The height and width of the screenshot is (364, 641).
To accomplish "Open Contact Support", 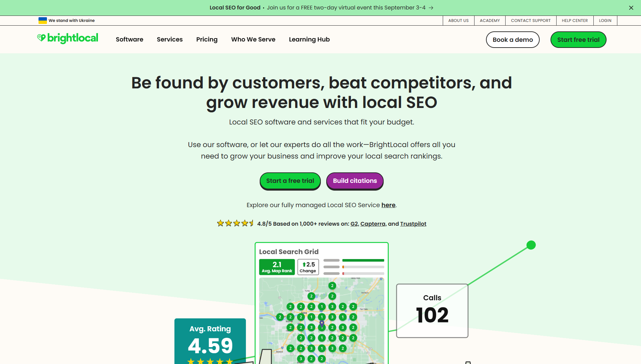I will [x=531, y=21].
